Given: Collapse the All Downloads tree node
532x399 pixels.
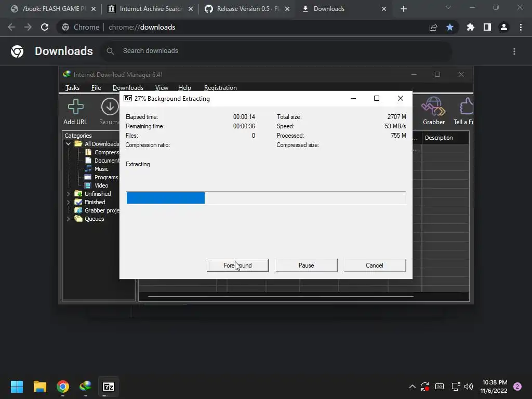Looking at the screenshot, I should pyautogui.click(x=68, y=144).
